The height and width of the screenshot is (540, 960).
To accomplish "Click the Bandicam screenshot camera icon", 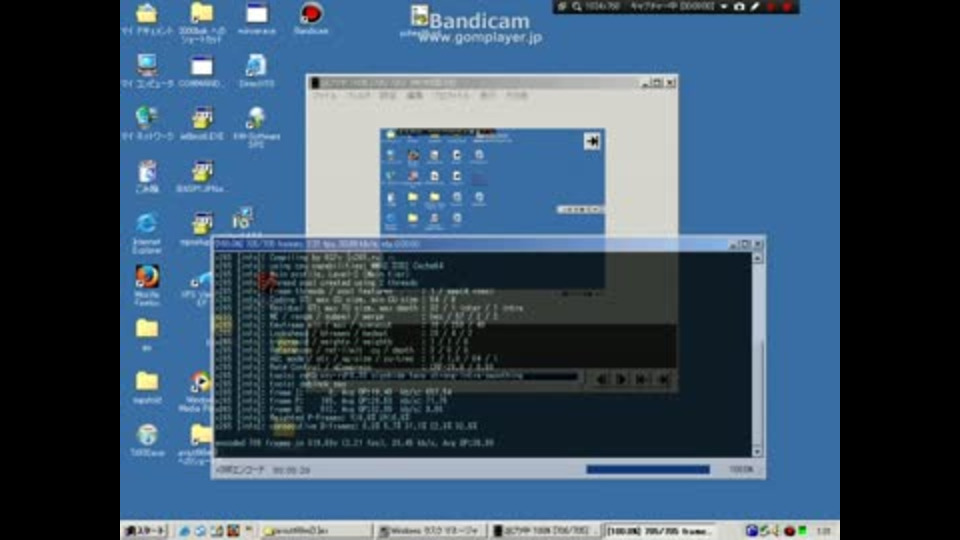I will point(739,7).
